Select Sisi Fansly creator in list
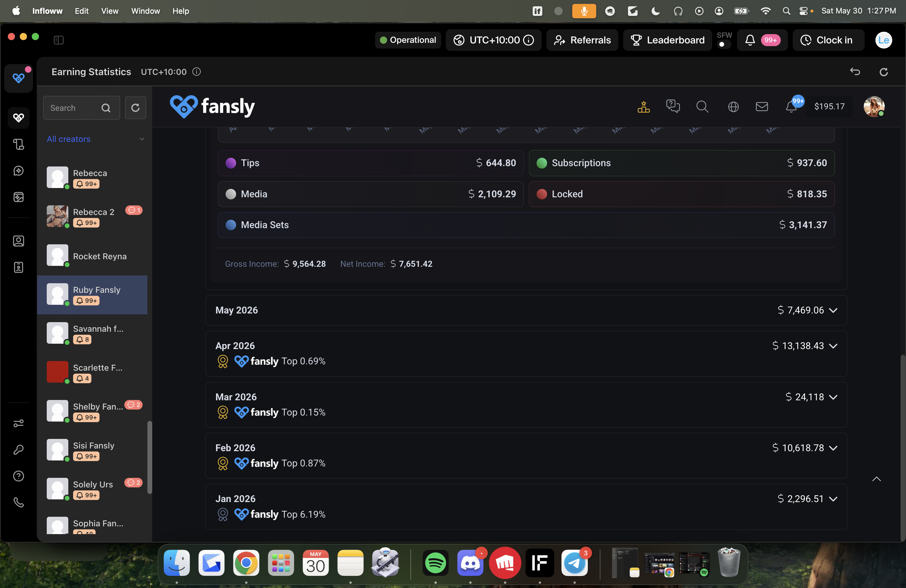This screenshot has width=906, height=588. (93, 450)
